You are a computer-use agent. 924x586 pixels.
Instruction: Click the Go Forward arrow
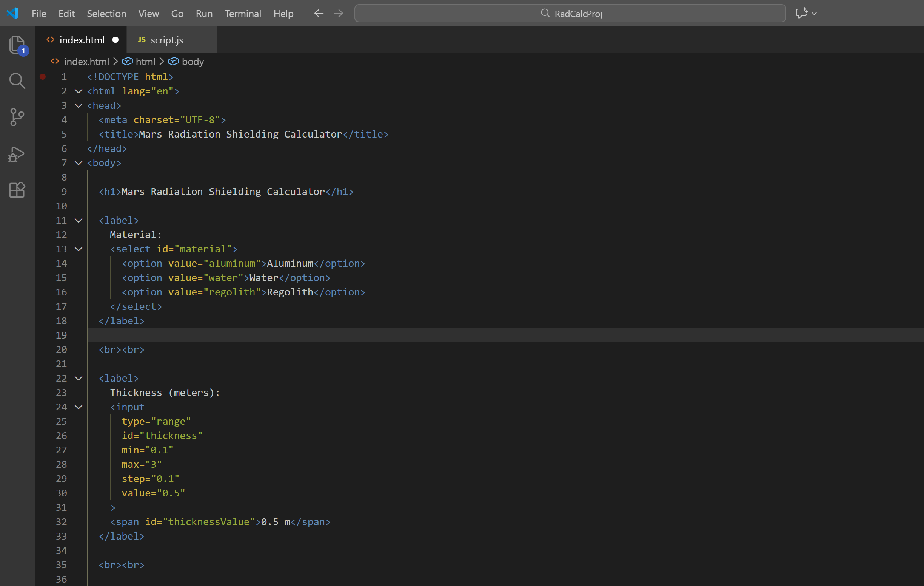click(339, 14)
